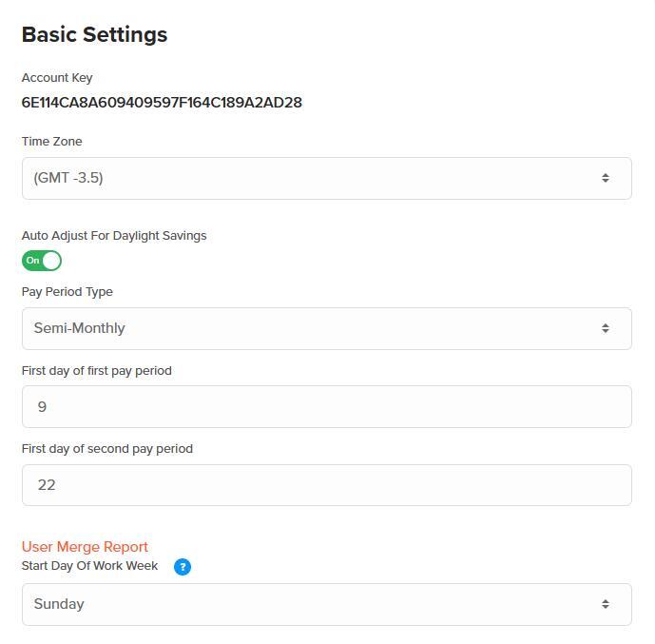Click the up-down arrows in Time Zone selector

point(605,178)
